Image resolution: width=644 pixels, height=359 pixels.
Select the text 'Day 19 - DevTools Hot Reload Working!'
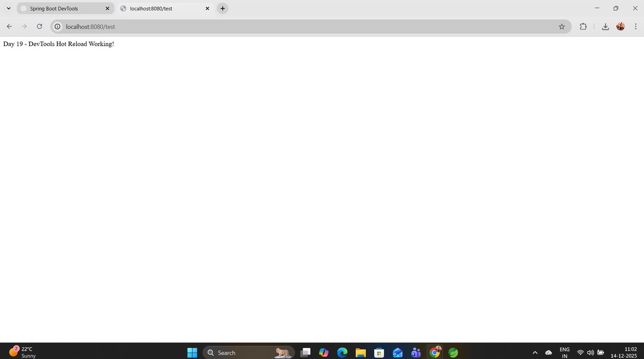pos(58,43)
